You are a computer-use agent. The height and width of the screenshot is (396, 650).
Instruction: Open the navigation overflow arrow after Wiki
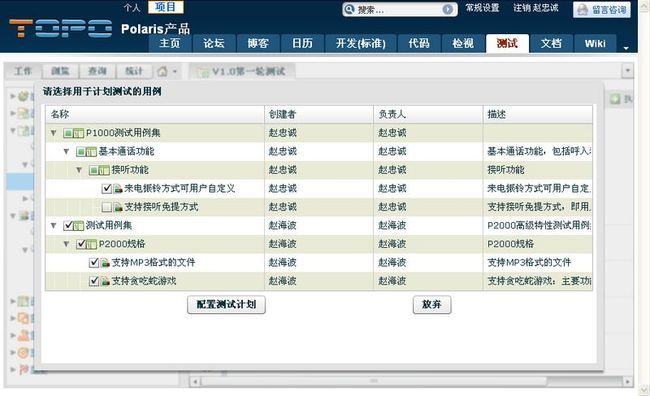click(626, 48)
